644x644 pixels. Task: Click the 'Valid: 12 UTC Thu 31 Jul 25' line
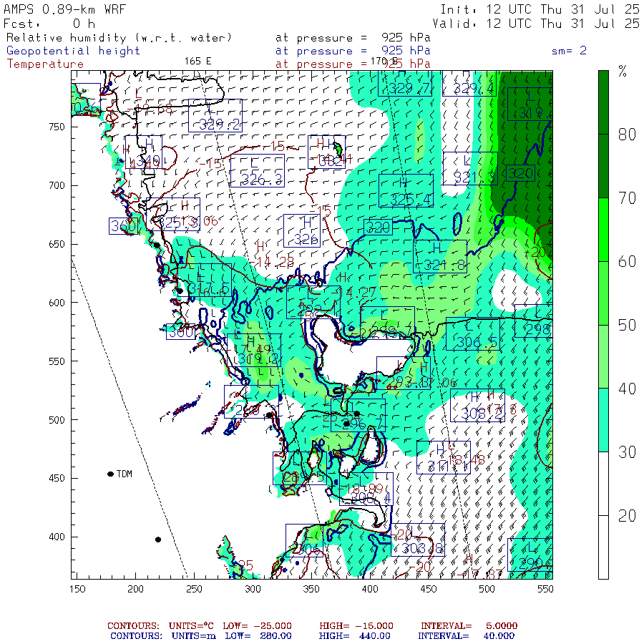coord(536,24)
